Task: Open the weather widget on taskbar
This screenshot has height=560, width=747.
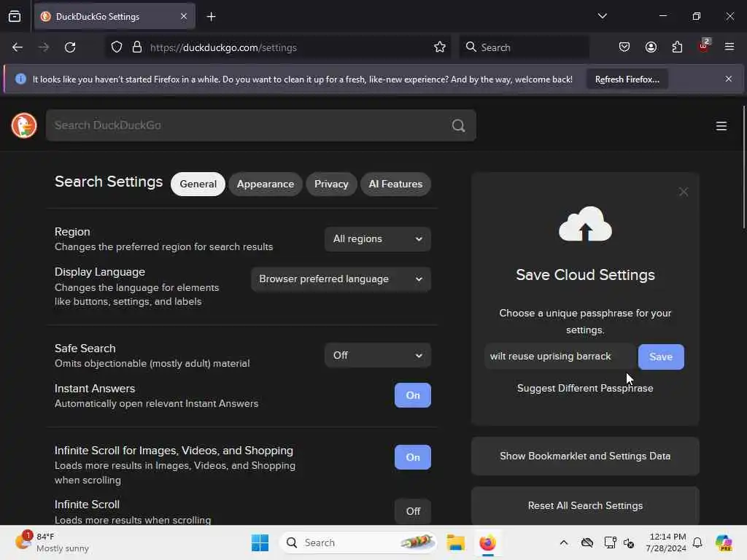Action: click(x=53, y=542)
